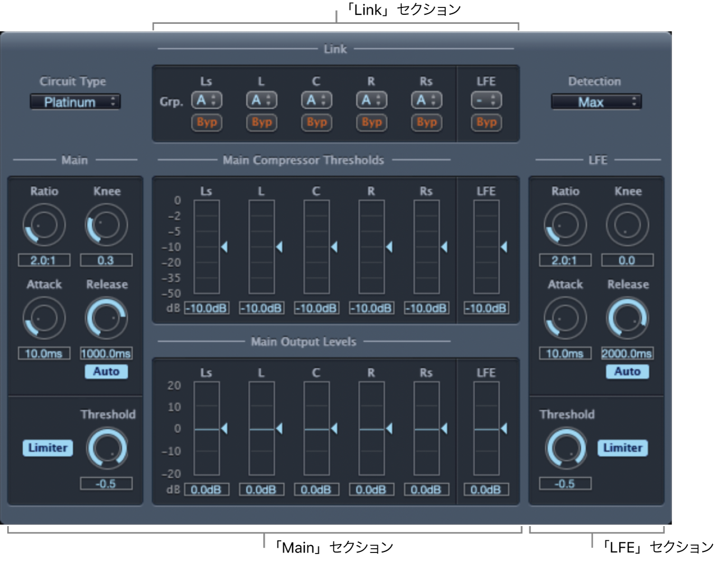Image resolution: width=728 pixels, height=562 pixels.
Task: Enable Auto release in the Main section
Action: 106,371
